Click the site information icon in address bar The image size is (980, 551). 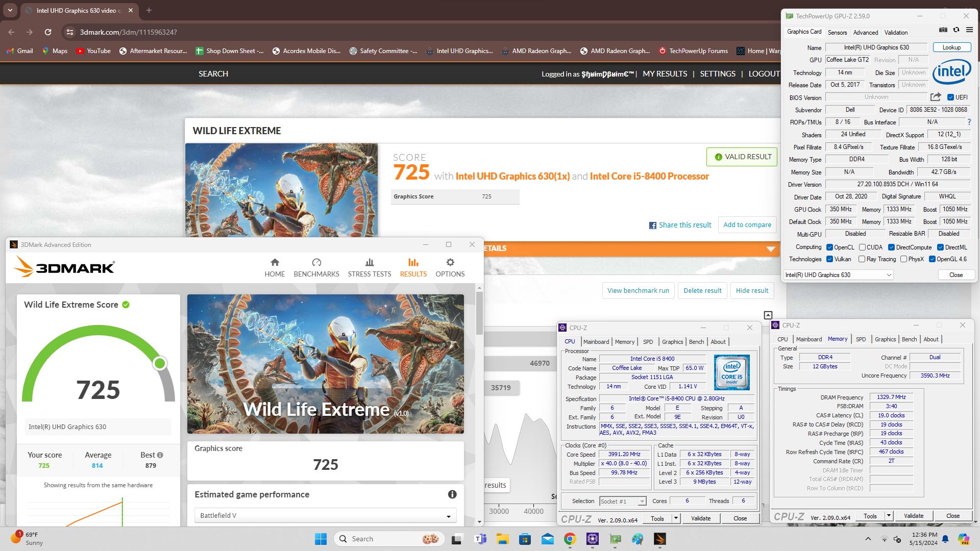(70, 32)
